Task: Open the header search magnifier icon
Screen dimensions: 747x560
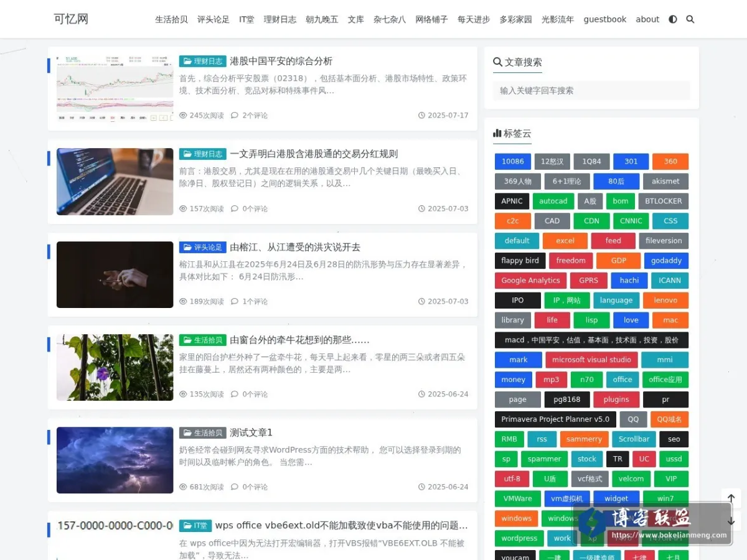Action: [x=690, y=19]
